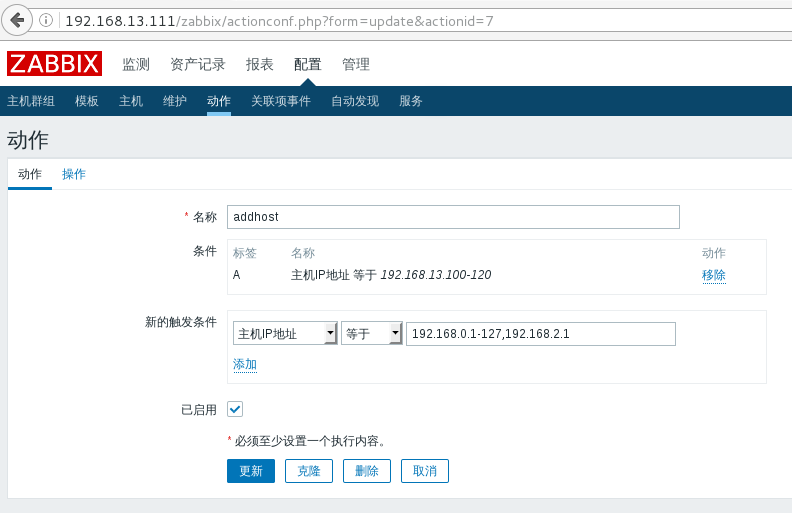792x513 pixels.
Task: Click the site information icon in address bar
Action: [x=46, y=20]
